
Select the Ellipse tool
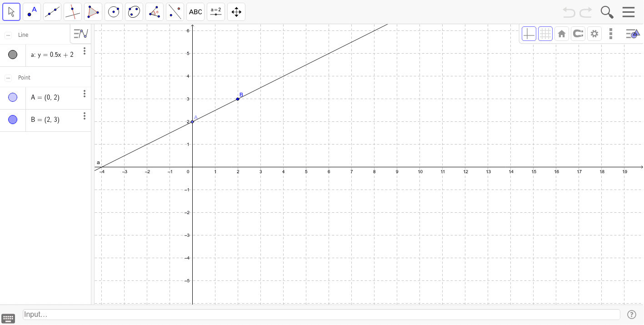(x=134, y=12)
